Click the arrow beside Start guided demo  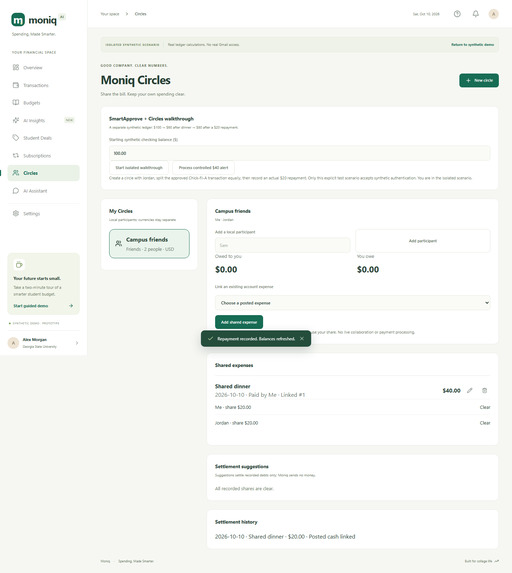[x=71, y=306]
